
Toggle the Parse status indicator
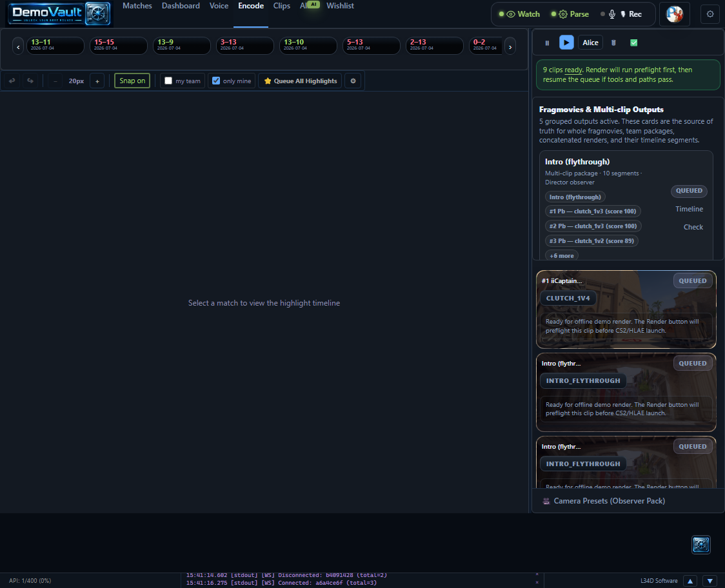click(570, 14)
